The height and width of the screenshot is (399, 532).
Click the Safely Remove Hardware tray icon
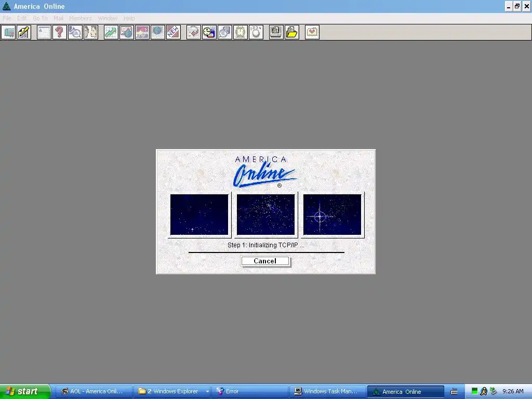(x=494, y=391)
